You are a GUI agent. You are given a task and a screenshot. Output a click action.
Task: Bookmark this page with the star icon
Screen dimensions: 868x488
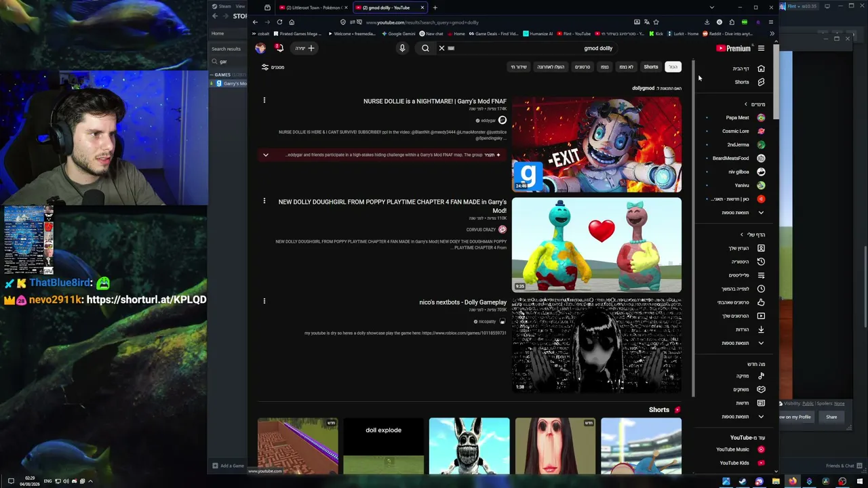(x=656, y=22)
